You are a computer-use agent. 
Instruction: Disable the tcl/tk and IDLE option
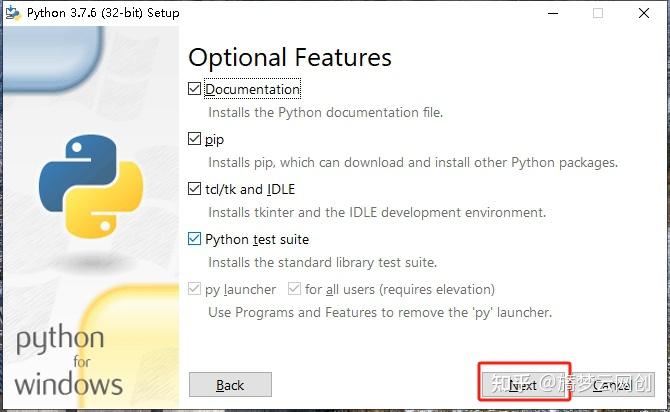click(x=194, y=189)
